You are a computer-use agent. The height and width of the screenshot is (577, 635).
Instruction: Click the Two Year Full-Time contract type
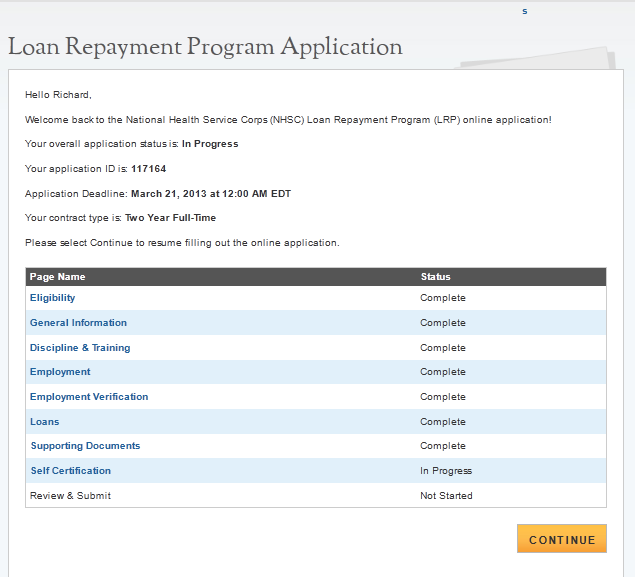[170, 218]
